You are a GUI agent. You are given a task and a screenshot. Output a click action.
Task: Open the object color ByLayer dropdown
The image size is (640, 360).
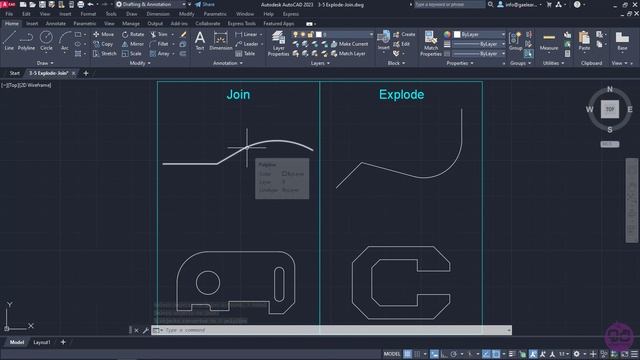point(480,34)
